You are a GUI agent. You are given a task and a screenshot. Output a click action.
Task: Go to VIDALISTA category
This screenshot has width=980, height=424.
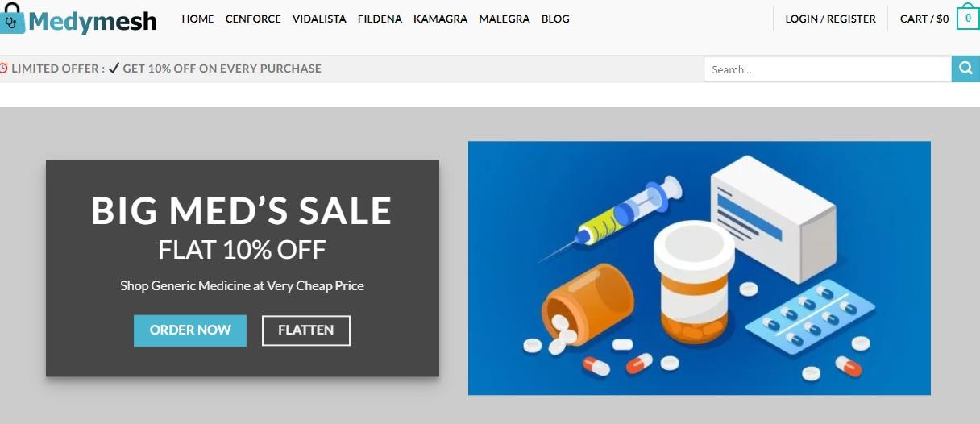click(319, 19)
